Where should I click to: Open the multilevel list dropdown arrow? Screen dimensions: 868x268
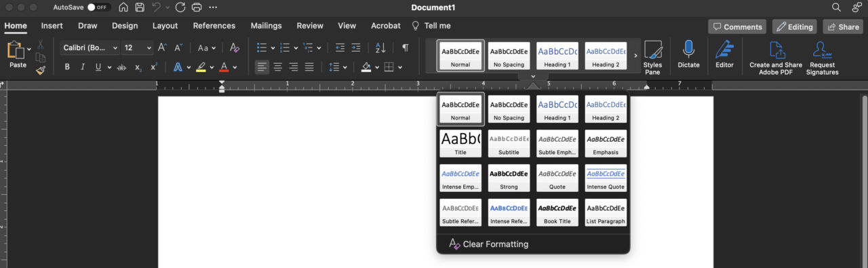pos(319,48)
